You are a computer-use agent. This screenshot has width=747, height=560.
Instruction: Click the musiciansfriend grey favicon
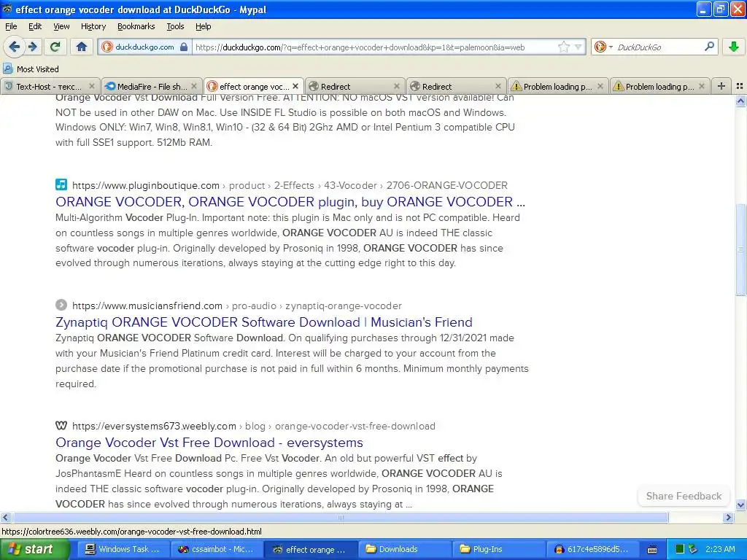pos(61,305)
